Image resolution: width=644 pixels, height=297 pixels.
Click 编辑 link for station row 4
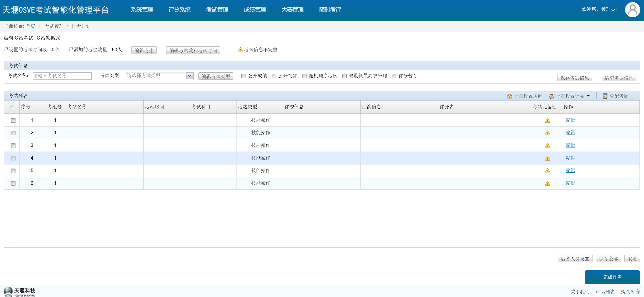pos(570,158)
